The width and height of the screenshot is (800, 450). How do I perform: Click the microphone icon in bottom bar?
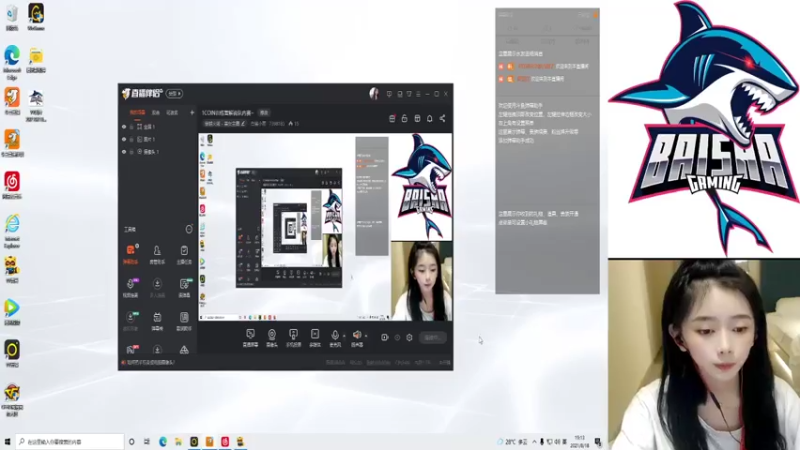point(335,335)
